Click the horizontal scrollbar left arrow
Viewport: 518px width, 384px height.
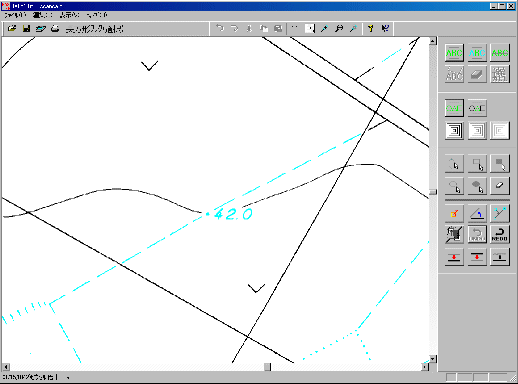pyautogui.click(x=6, y=367)
